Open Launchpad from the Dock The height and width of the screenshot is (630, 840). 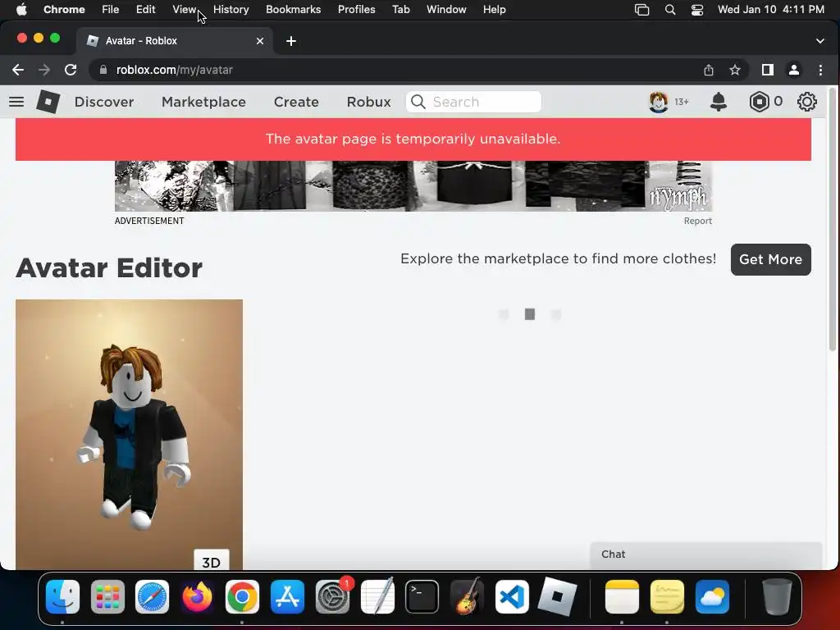(107, 597)
